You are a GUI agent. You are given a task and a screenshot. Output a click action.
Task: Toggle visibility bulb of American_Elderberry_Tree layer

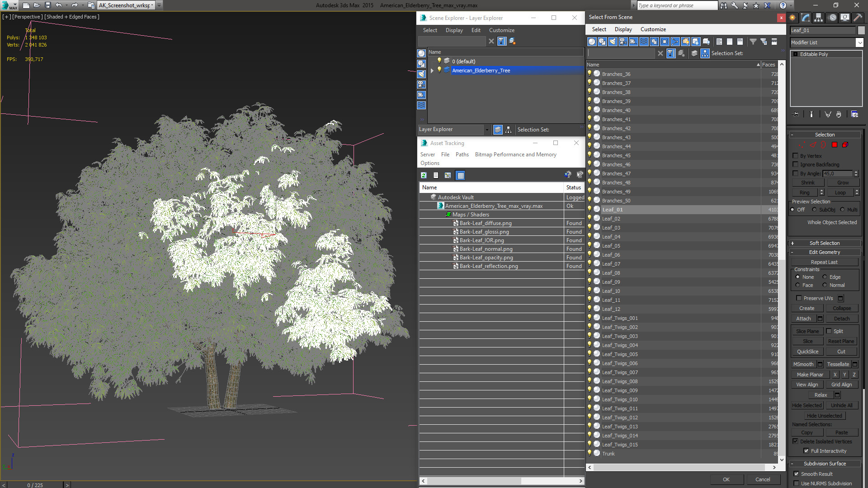pos(439,70)
